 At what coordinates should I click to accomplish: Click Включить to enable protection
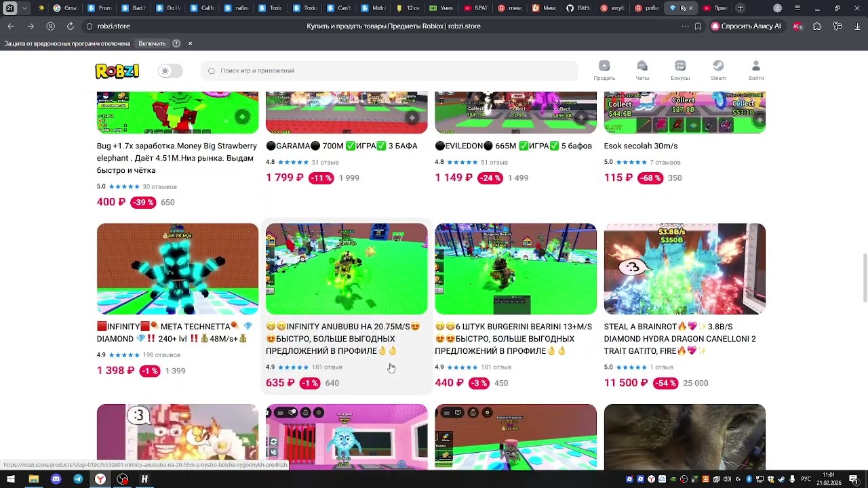click(152, 43)
